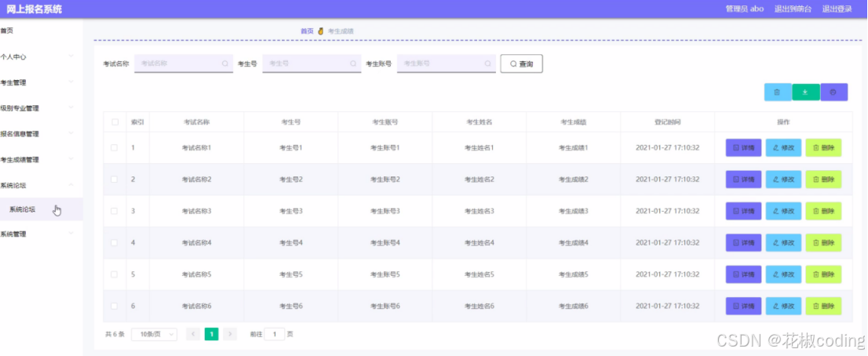Click cell 考生成绩6
Viewport: 868px width, 356px height.
[x=573, y=306]
